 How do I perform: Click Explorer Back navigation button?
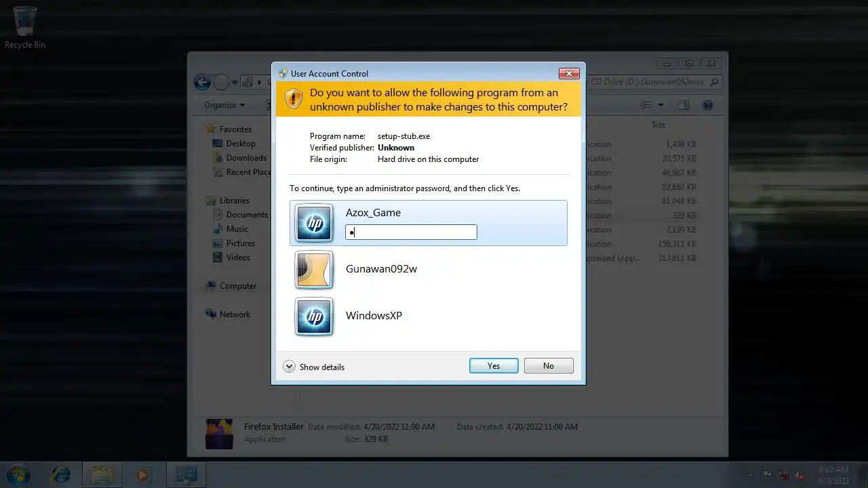click(202, 83)
